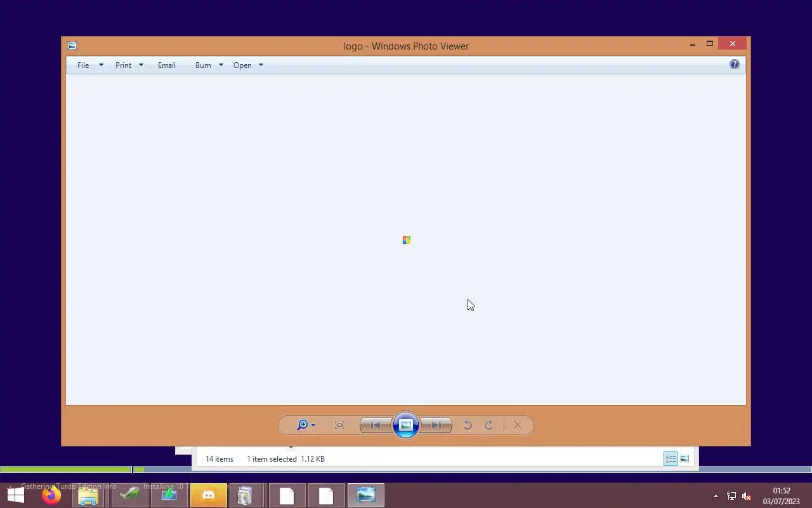The image size is (812, 508).
Task: Close the Windows Photo Viewer window
Action: [733, 44]
